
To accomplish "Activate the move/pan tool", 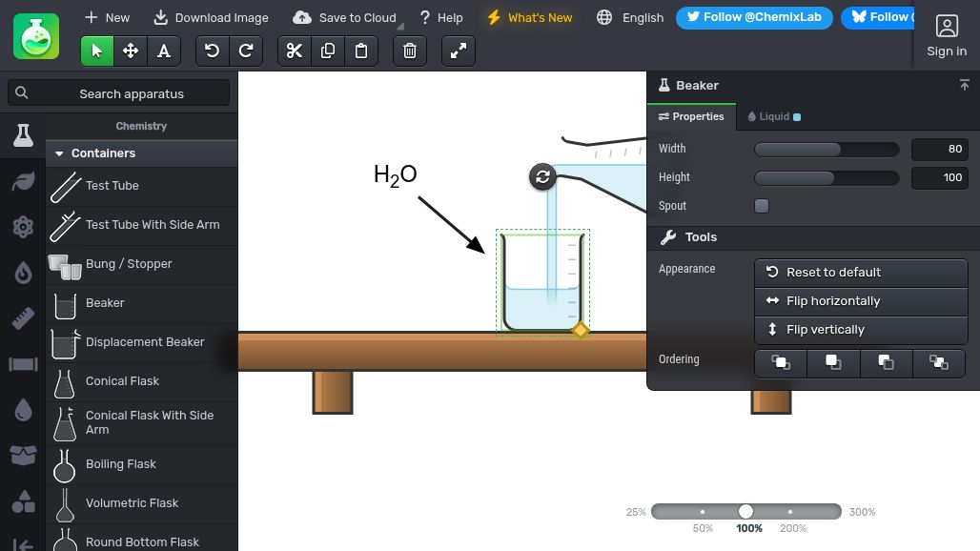I will 131,51.
